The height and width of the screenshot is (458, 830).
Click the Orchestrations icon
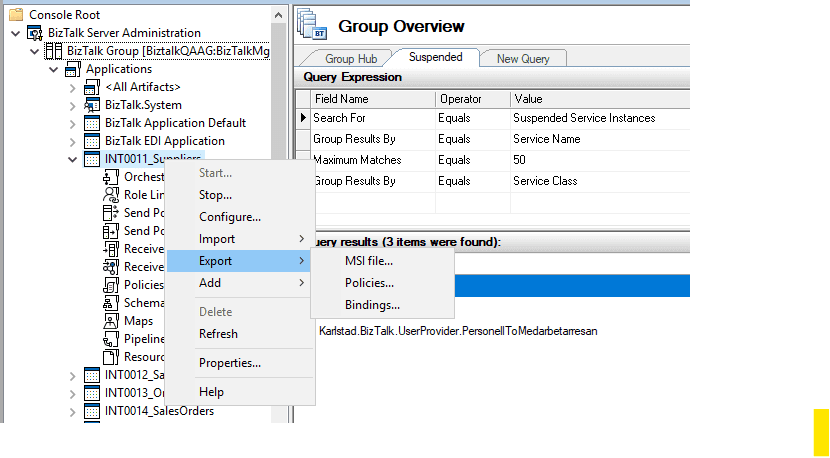111,177
